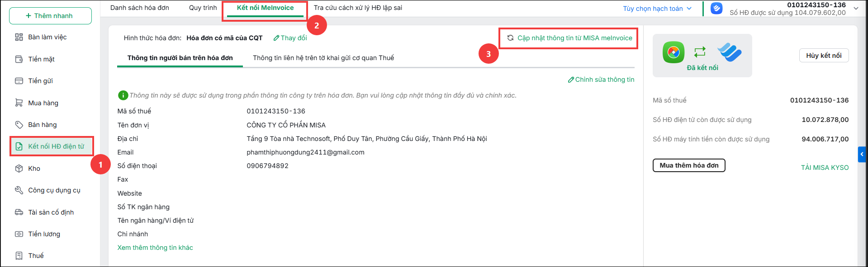Open Tra cứu cách xử lý HĐ lập sai tab
Image resolution: width=868 pixels, height=267 pixels.
(x=358, y=8)
